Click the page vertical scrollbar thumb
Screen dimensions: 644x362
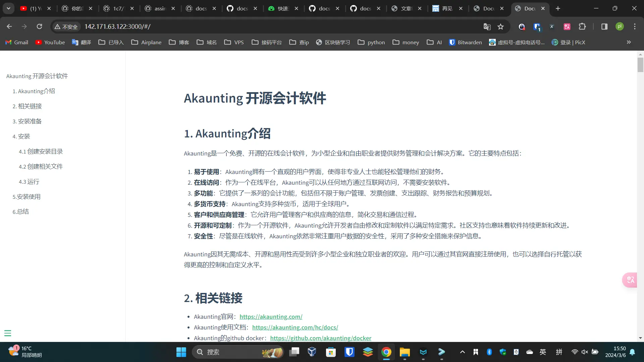pyautogui.click(x=640, y=65)
